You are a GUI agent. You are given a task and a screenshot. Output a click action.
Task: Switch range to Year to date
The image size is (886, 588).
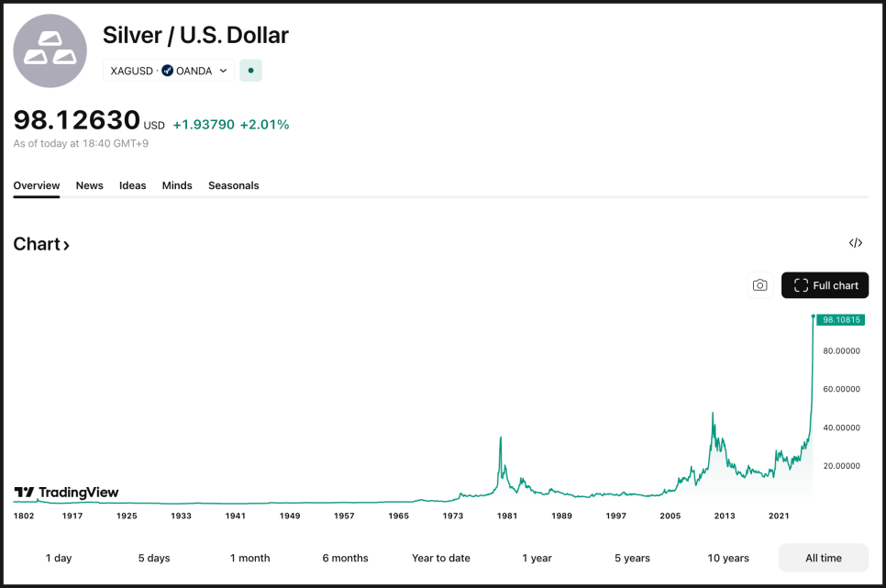[441, 558]
